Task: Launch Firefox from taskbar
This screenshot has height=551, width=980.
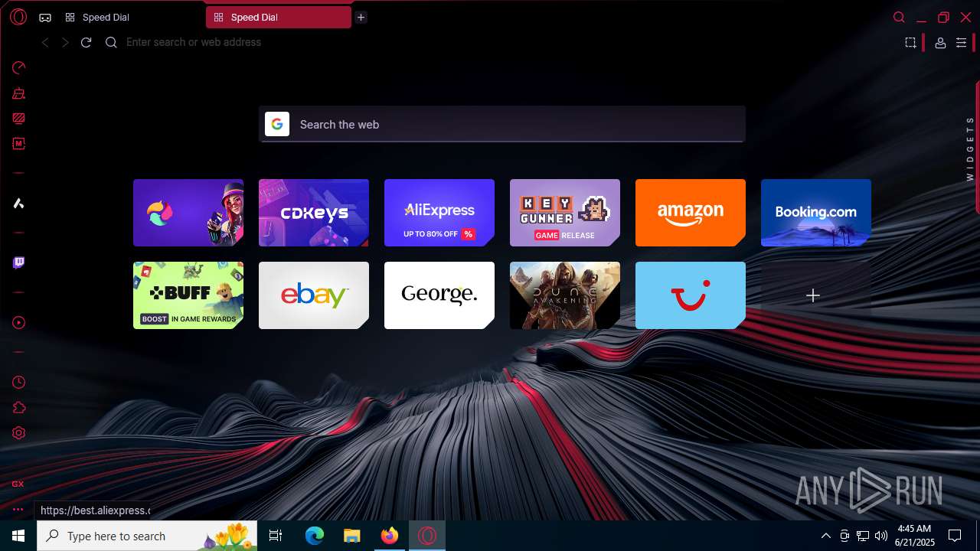Action: 390,536
